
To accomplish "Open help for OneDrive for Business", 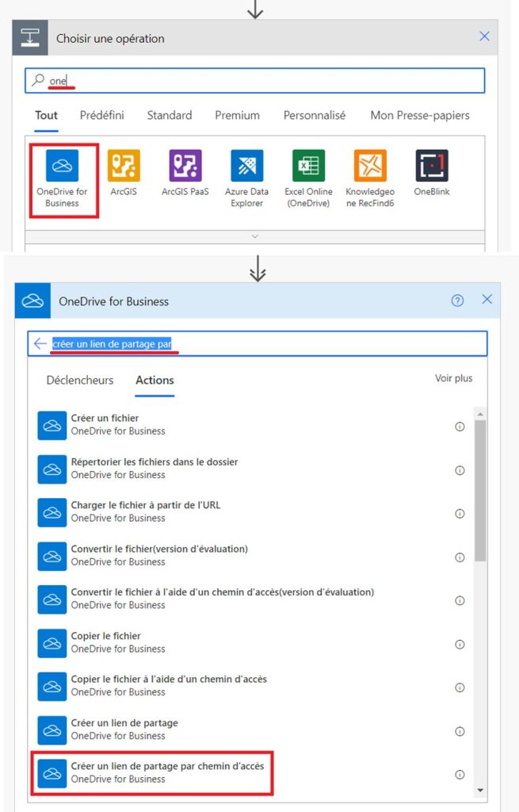I will pyautogui.click(x=457, y=301).
